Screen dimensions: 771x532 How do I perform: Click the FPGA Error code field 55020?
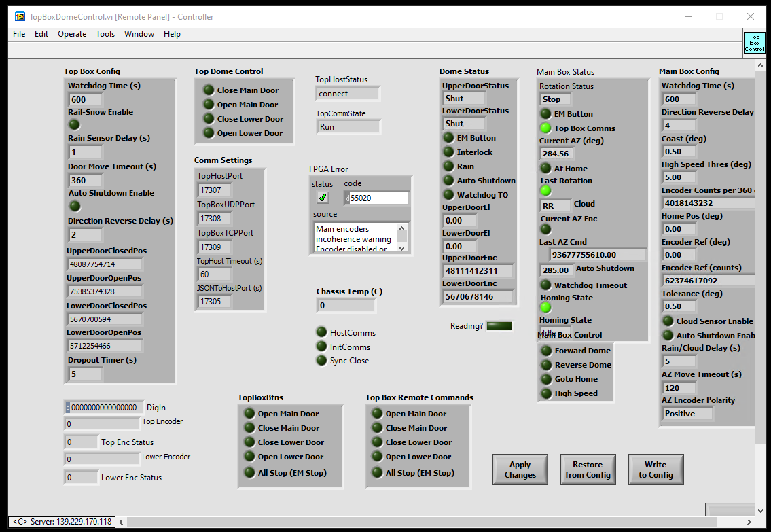(377, 198)
